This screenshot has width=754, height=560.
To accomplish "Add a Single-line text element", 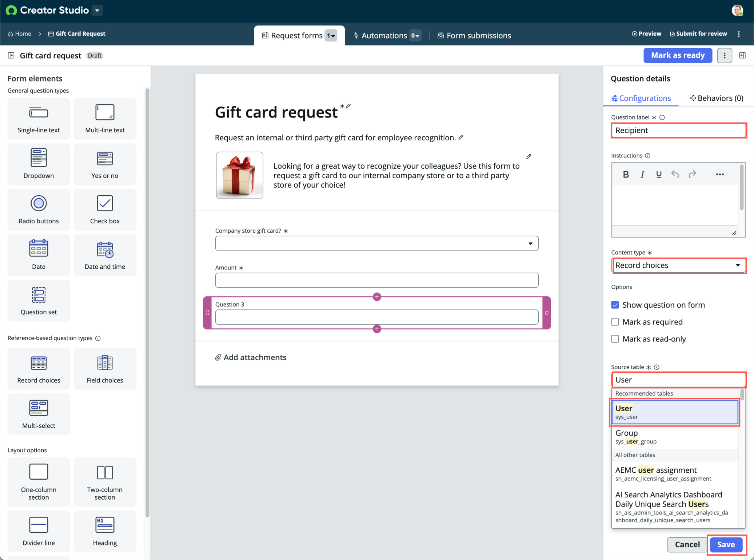I will (x=39, y=119).
